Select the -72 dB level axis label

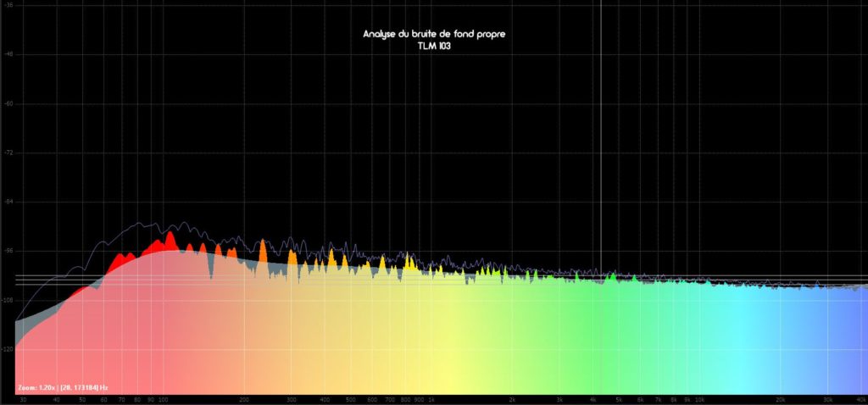(8, 153)
